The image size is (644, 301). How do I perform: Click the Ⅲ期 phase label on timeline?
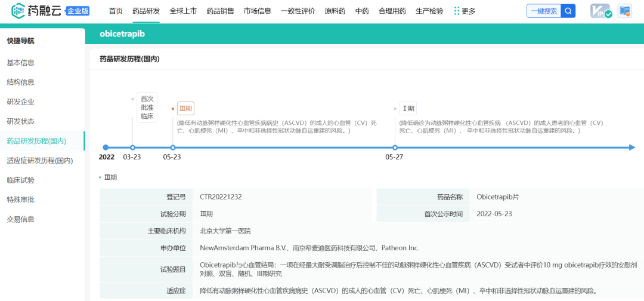coord(185,109)
